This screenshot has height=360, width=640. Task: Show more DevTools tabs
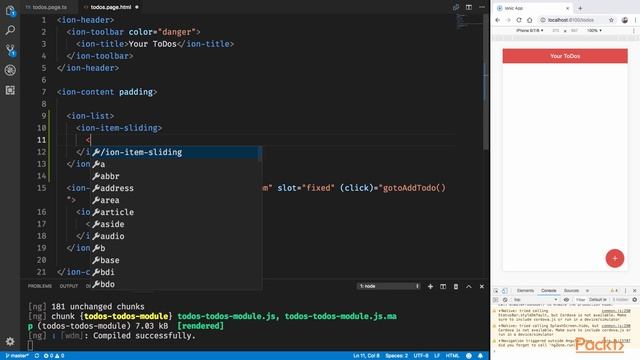(587, 291)
